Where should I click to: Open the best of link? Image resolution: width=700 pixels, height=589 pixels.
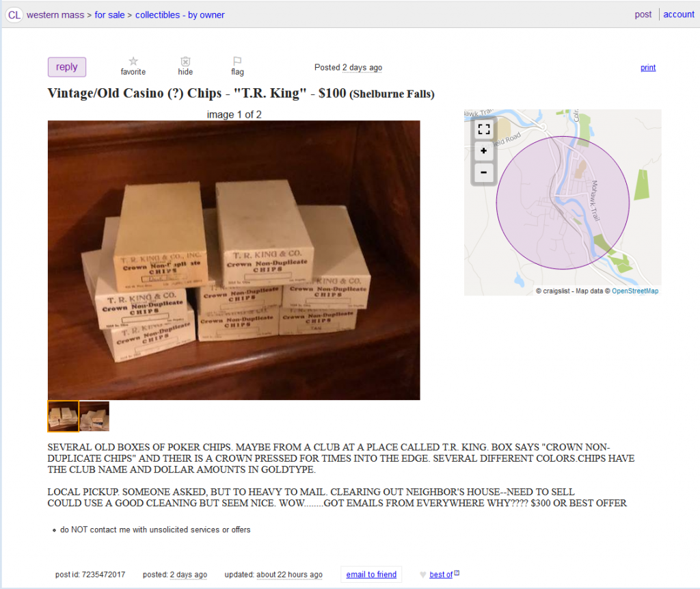pos(441,575)
